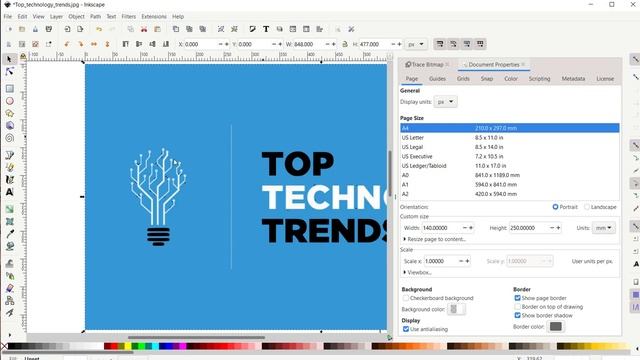Expand more tools arrow in toolbox
This screenshot has height=360, width=640.
pos(9,336)
